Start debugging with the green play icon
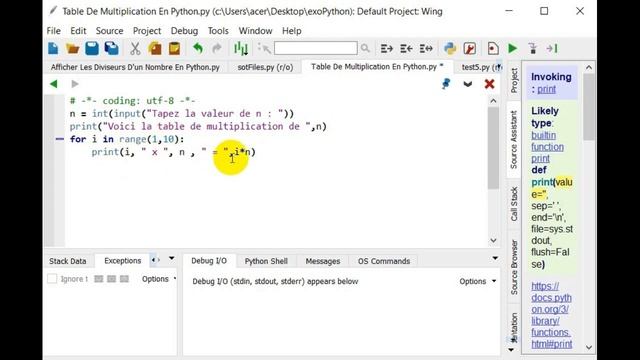The image size is (640, 360). (513, 49)
